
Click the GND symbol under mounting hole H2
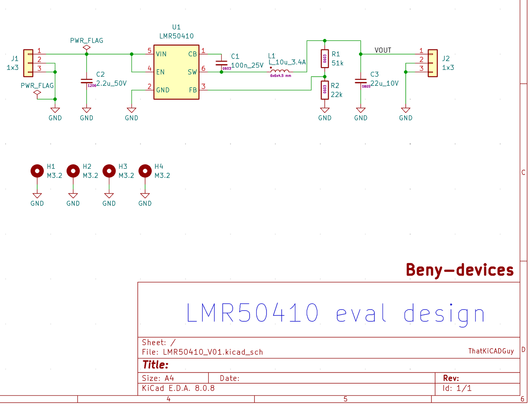pos(73,196)
